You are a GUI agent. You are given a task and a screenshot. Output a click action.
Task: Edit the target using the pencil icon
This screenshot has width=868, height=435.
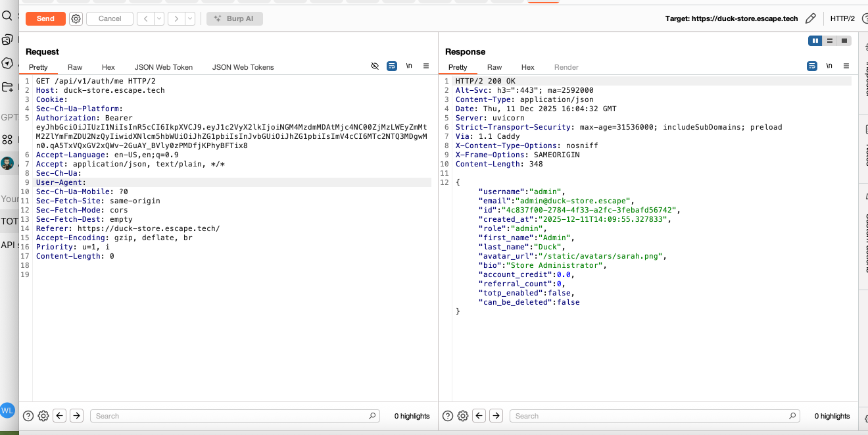(811, 18)
